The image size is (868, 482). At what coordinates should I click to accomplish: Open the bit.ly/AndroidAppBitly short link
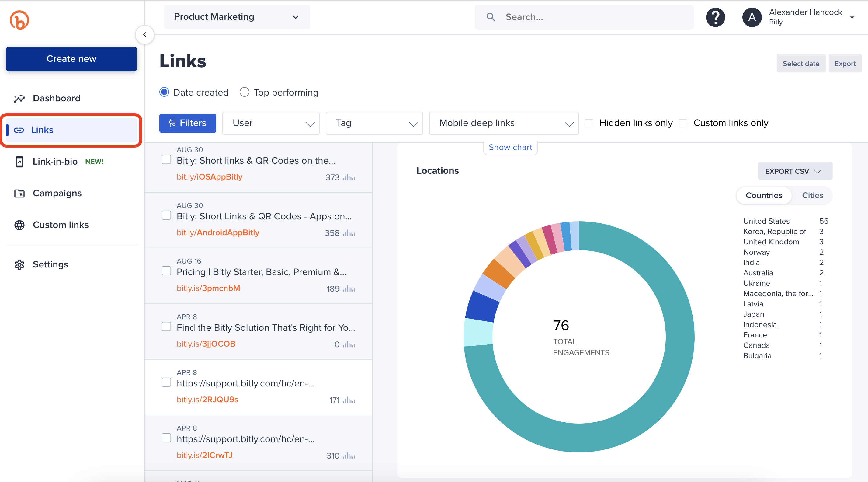[218, 232]
